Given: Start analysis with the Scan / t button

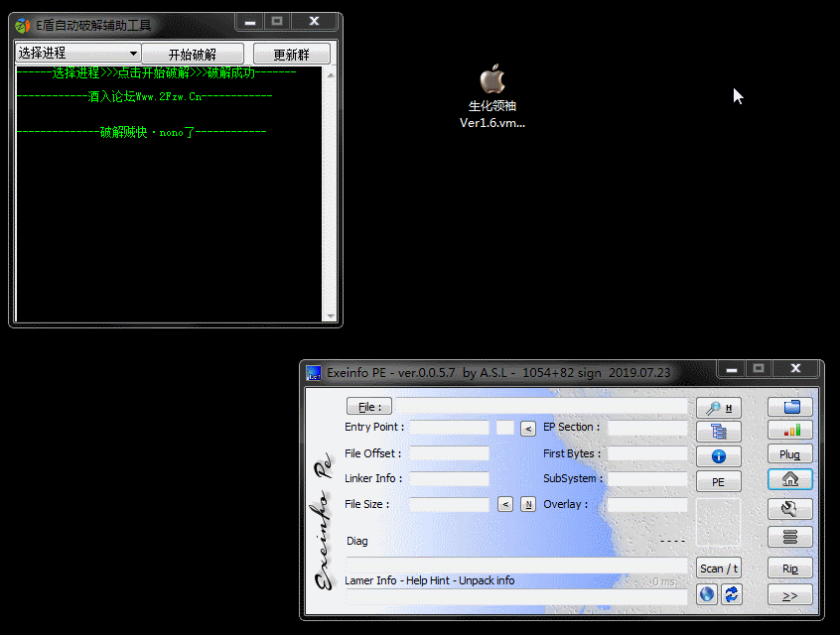Looking at the screenshot, I should (x=718, y=568).
